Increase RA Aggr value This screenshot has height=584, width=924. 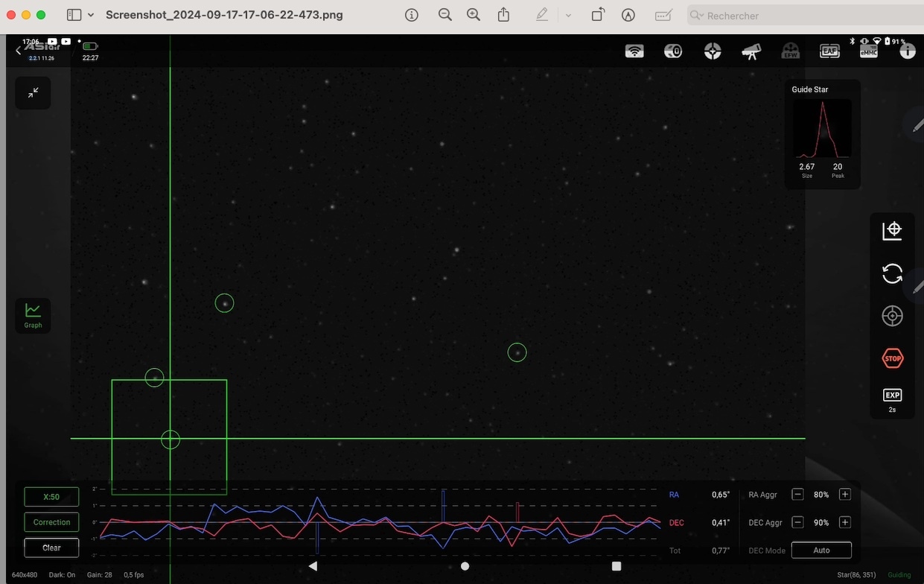click(x=844, y=495)
